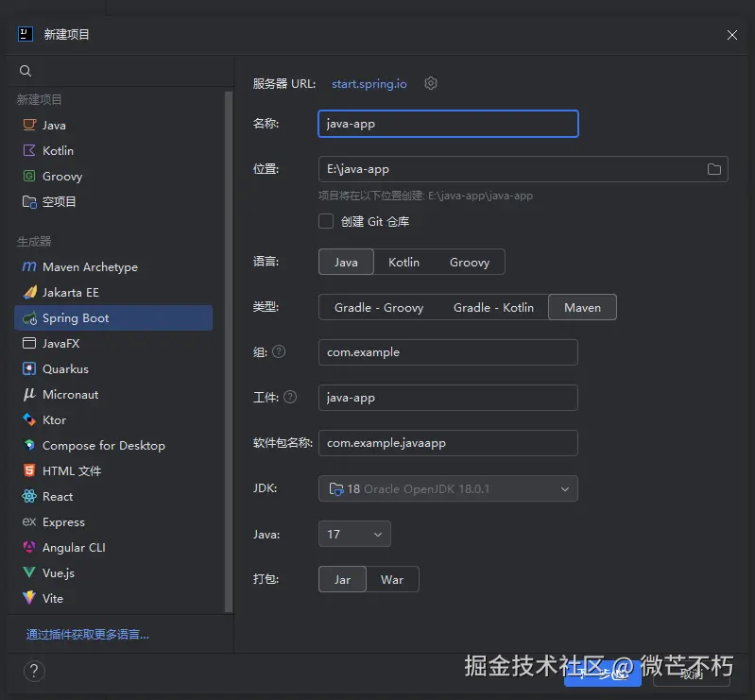Select Maven Archetype generator icon
This screenshot has height=700, width=755.
29,266
